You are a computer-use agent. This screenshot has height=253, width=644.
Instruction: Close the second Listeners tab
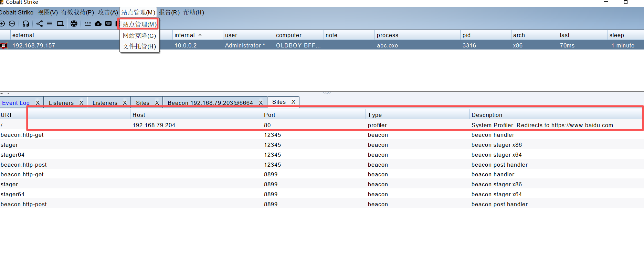click(125, 103)
